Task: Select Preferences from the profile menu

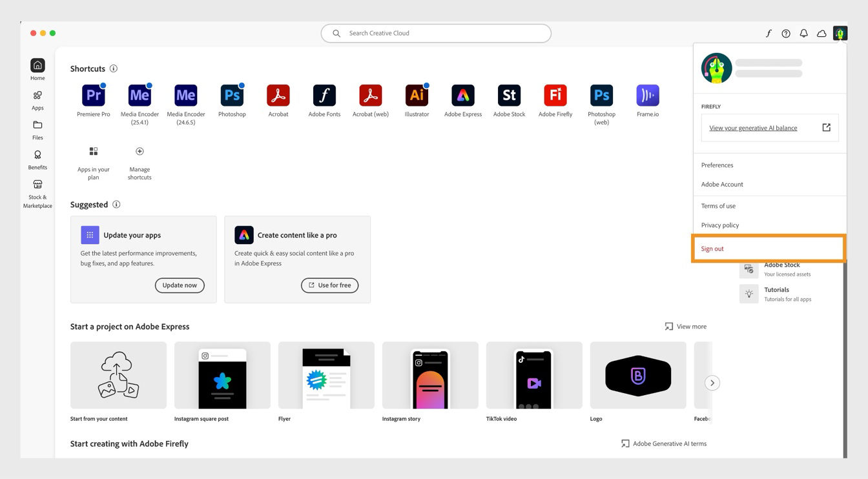Action: tap(717, 165)
